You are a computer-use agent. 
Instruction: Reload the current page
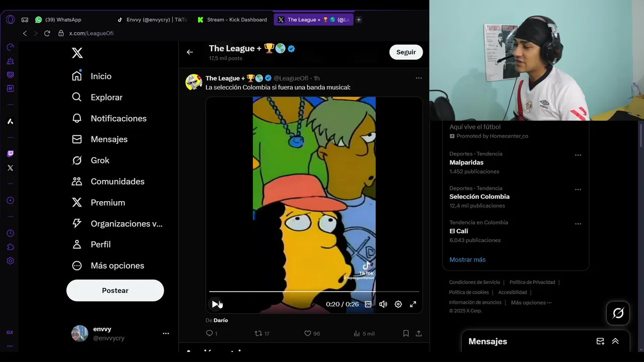[47, 33]
